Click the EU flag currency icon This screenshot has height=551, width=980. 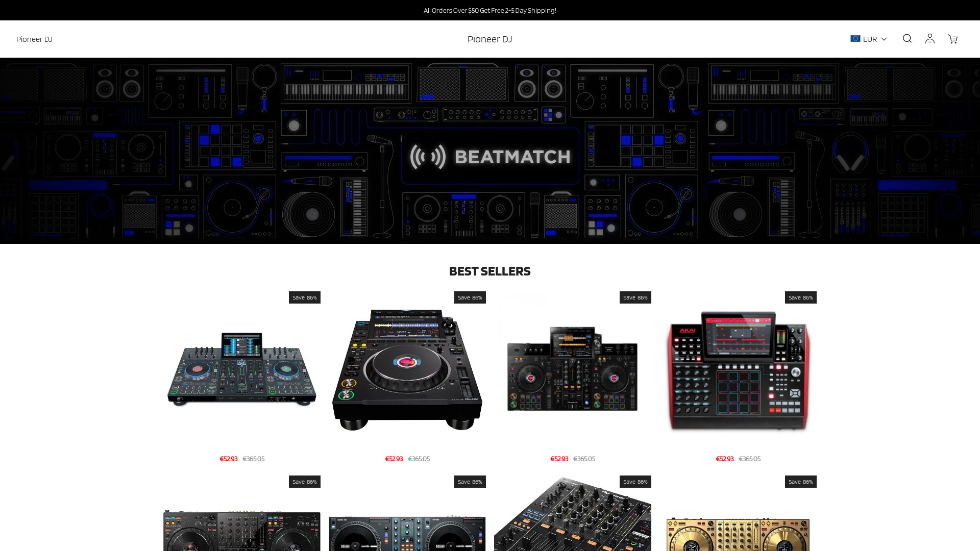tap(855, 39)
